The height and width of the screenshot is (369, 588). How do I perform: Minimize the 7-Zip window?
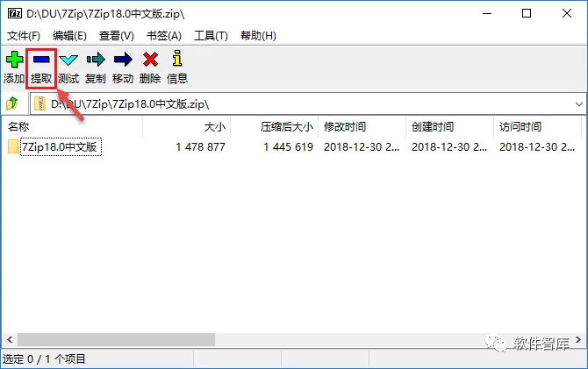(x=487, y=14)
